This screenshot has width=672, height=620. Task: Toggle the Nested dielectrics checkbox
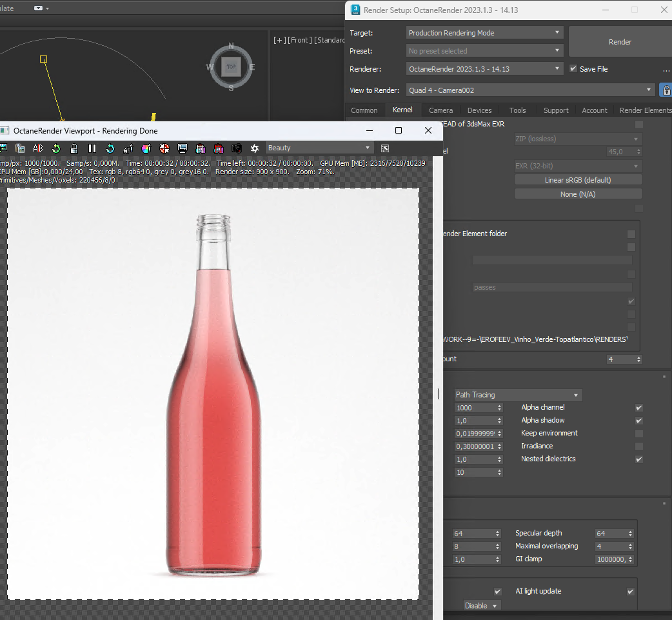click(x=638, y=459)
